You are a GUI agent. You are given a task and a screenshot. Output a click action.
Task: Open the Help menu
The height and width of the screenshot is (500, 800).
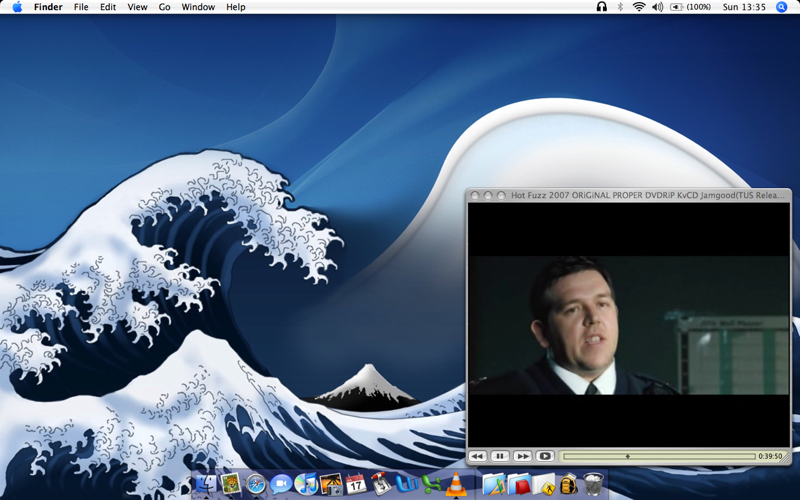tap(236, 7)
